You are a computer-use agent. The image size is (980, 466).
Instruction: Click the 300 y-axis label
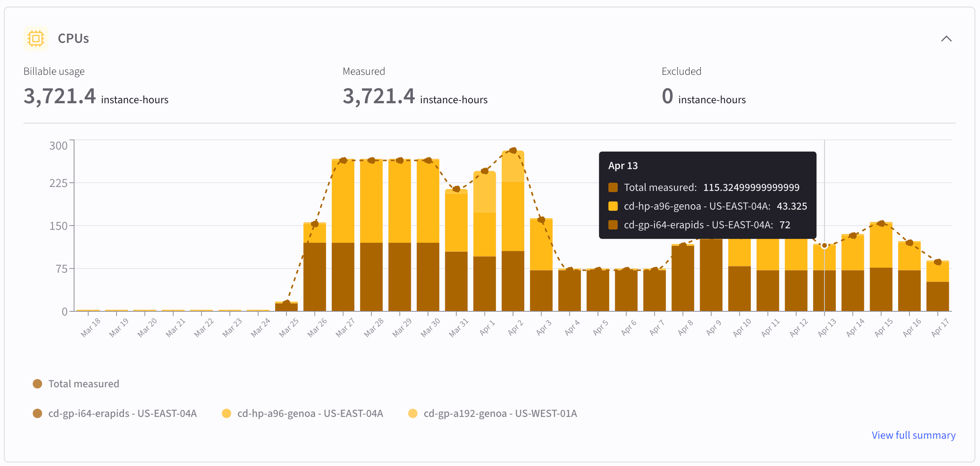[58, 146]
